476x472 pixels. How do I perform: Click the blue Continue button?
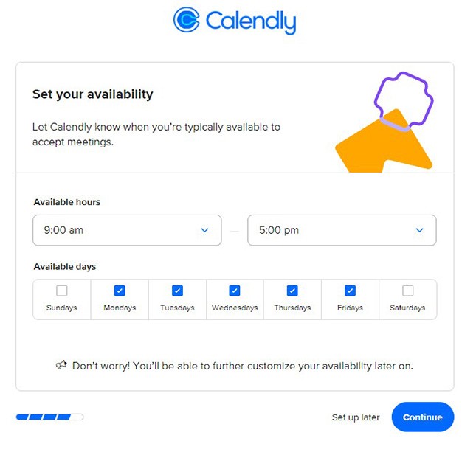click(x=423, y=417)
